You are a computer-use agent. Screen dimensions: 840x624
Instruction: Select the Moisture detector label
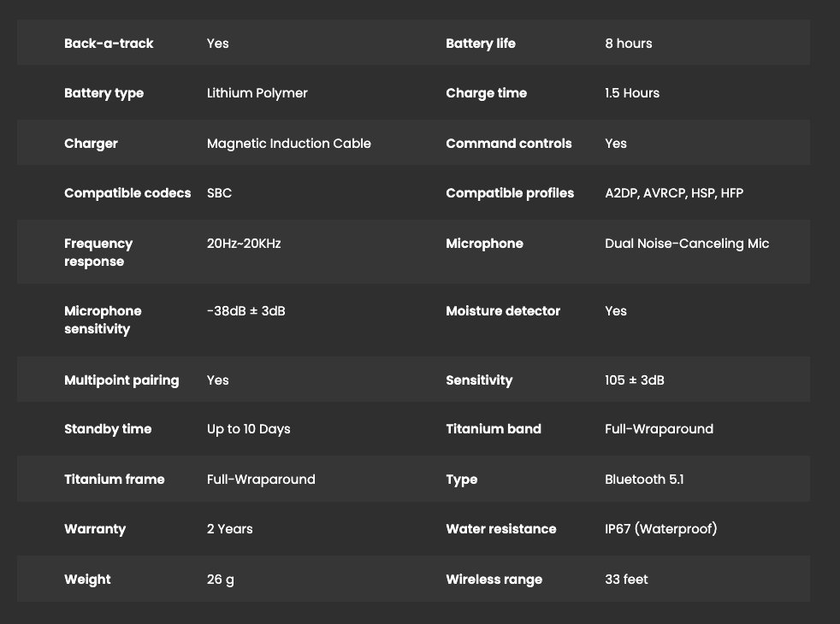click(x=503, y=311)
